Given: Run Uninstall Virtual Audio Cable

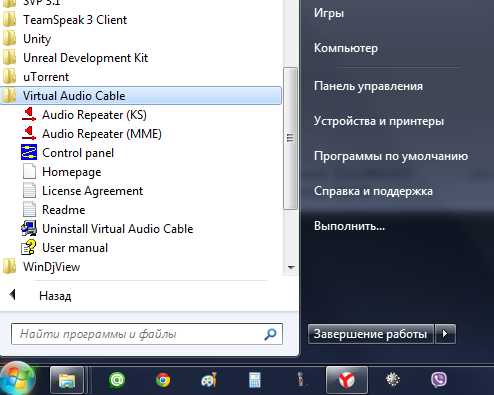Looking at the screenshot, I should pyautogui.click(x=107, y=229).
